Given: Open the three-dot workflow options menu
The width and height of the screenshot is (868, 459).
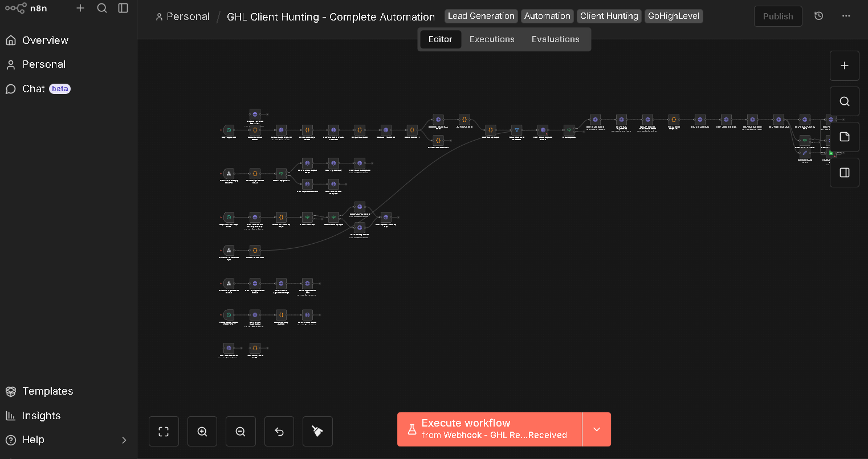Looking at the screenshot, I should coord(846,16).
